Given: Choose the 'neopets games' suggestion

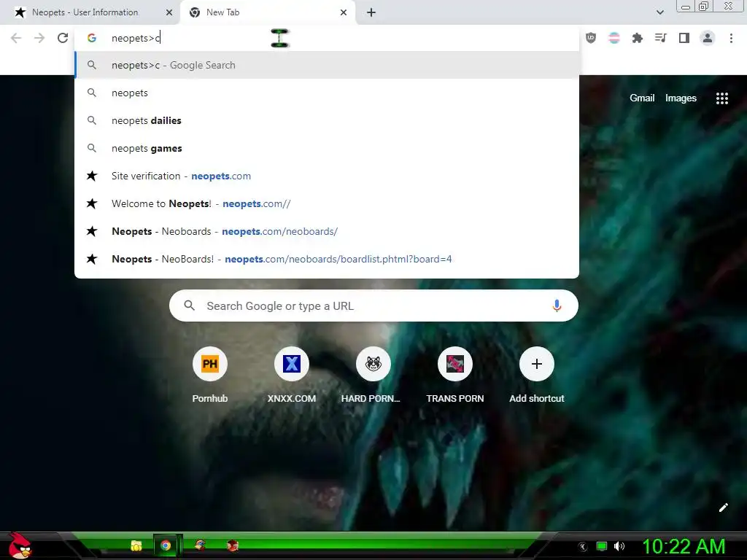Looking at the screenshot, I should (327, 148).
